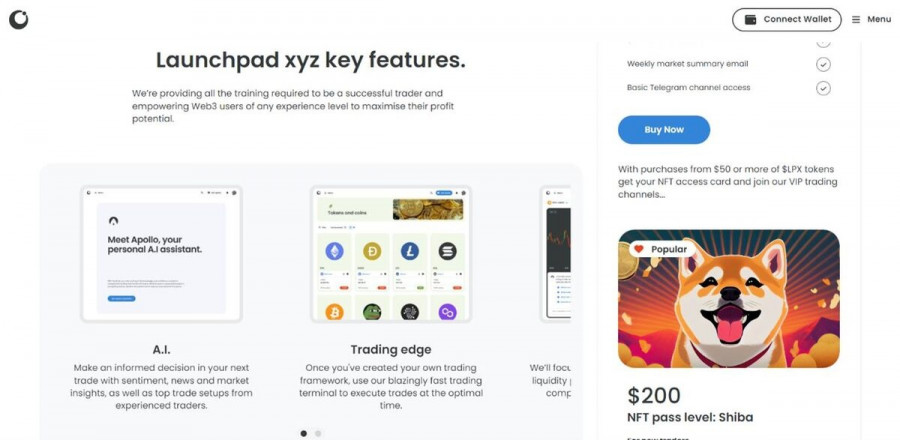
Task: Open the Shiba Inu NFT pass image
Action: (x=728, y=298)
